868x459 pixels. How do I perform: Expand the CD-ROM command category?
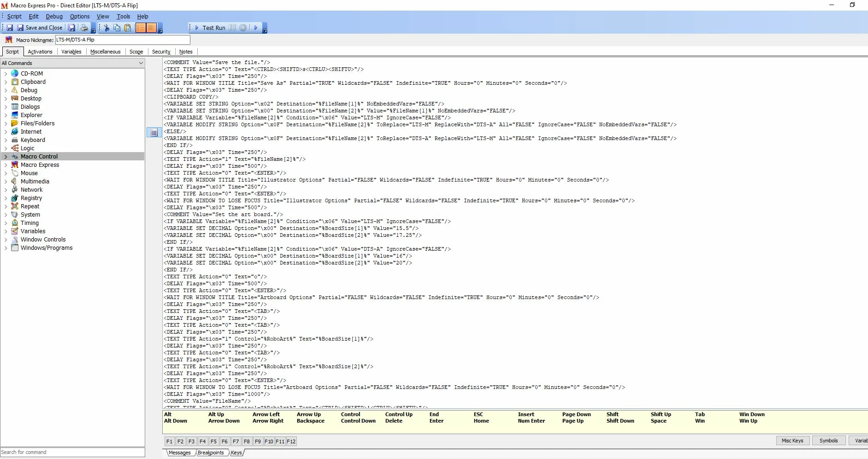coord(6,74)
